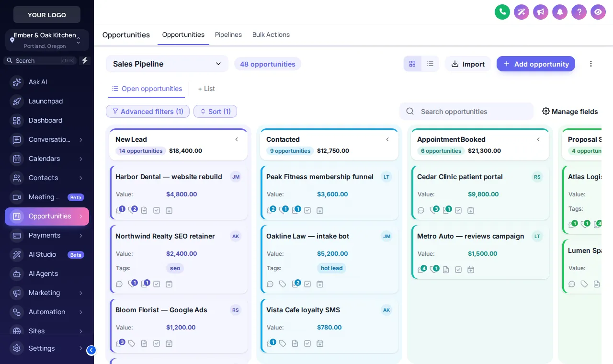Expand the Calendars sidebar submenu
613x364 pixels.
click(81, 159)
